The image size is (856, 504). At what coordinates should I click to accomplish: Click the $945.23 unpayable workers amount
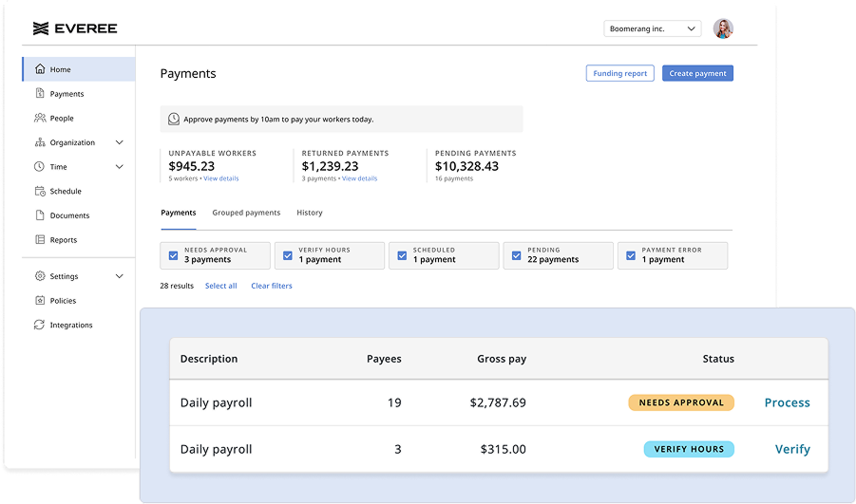tap(192, 166)
